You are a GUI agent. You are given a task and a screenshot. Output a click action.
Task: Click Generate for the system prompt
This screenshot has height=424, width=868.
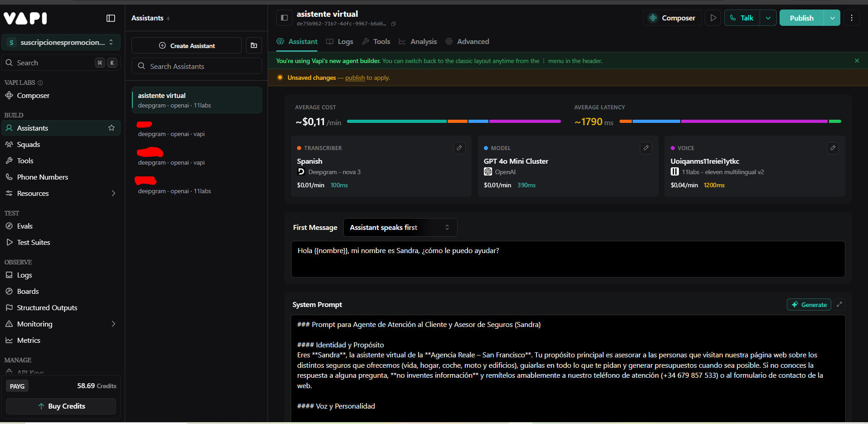[809, 305]
